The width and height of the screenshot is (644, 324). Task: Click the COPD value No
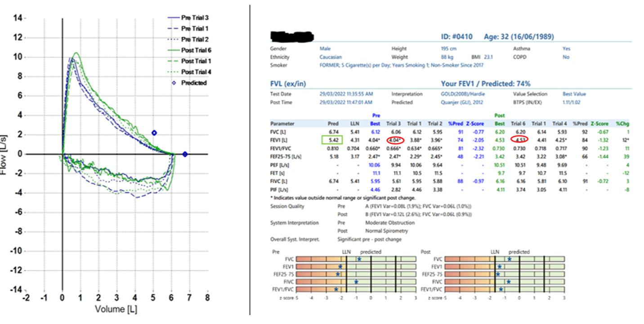click(566, 57)
